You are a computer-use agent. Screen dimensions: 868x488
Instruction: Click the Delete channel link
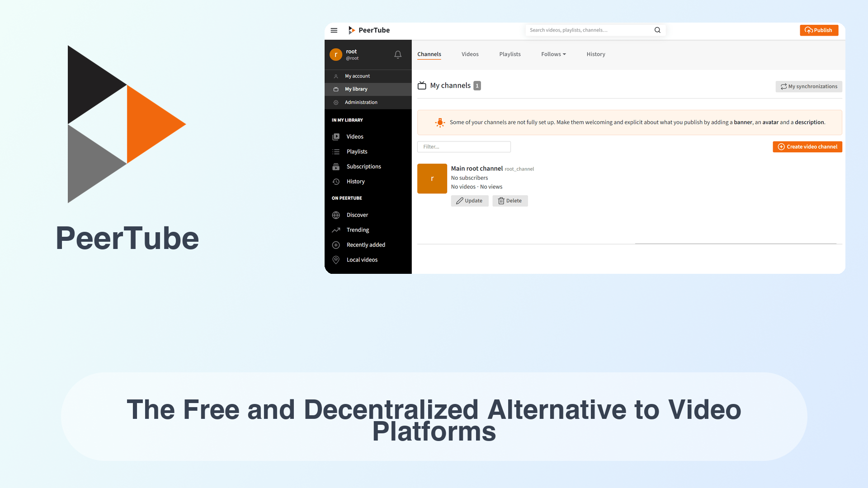[x=509, y=200]
